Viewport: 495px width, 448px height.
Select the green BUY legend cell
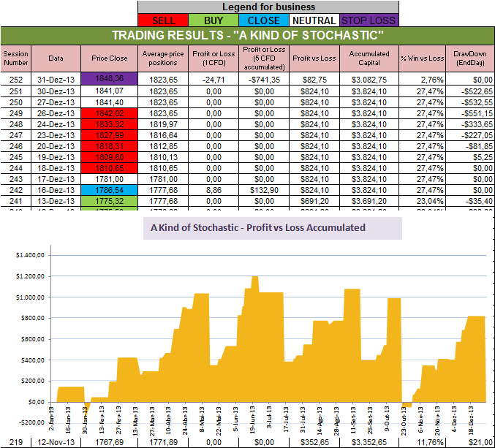click(214, 20)
